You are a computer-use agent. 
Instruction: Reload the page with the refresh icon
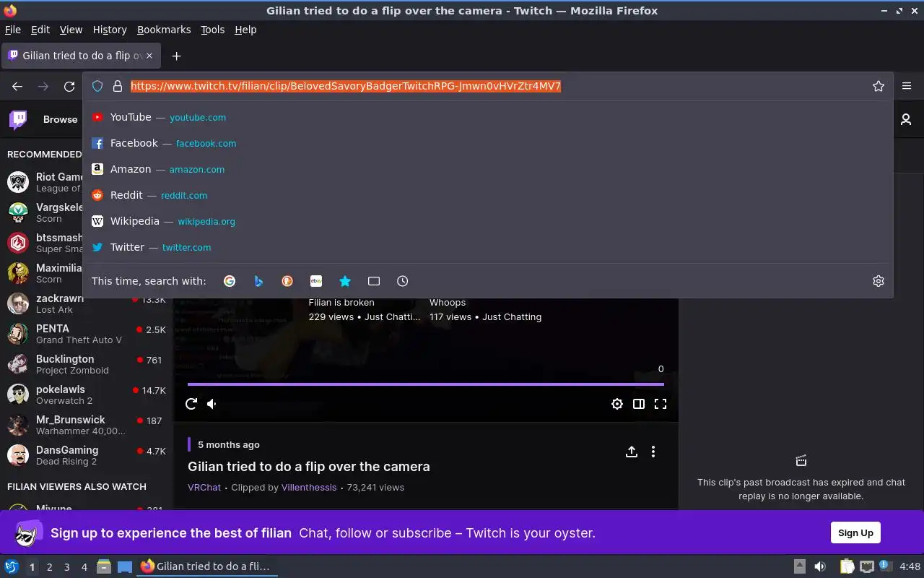click(69, 86)
